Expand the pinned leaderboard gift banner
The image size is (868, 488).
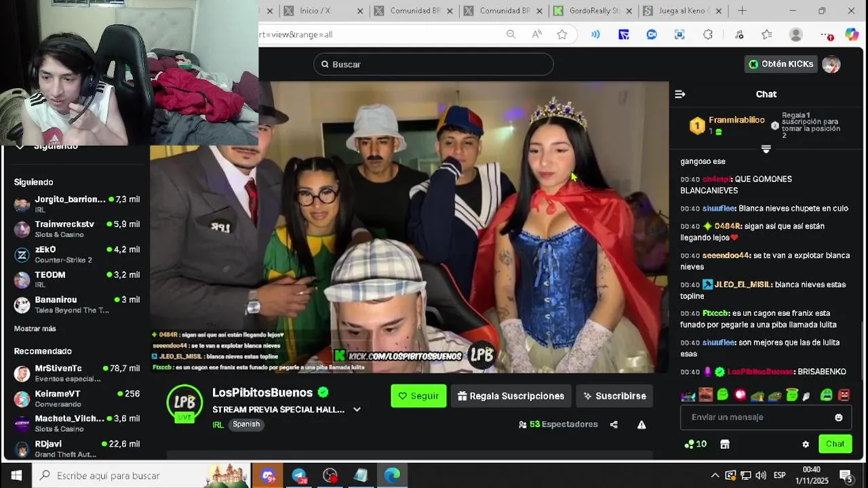point(766,149)
